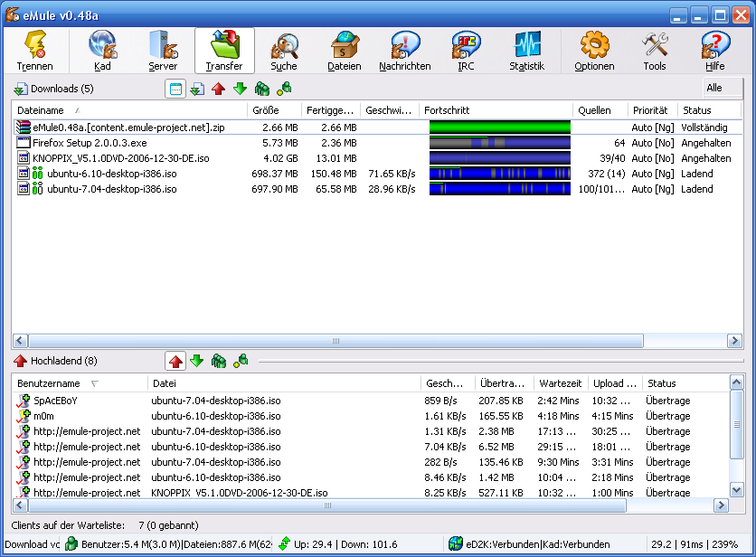Viewport: 756px width, 557px height.
Task: Select red uploading arrow in lower toolbar
Action: tap(175, 361)
